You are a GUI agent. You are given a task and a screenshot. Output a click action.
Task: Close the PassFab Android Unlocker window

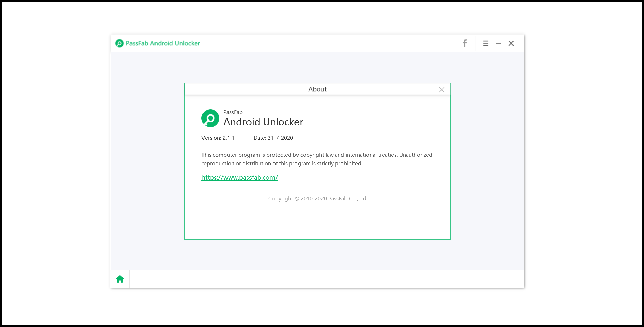coord(511,43)
